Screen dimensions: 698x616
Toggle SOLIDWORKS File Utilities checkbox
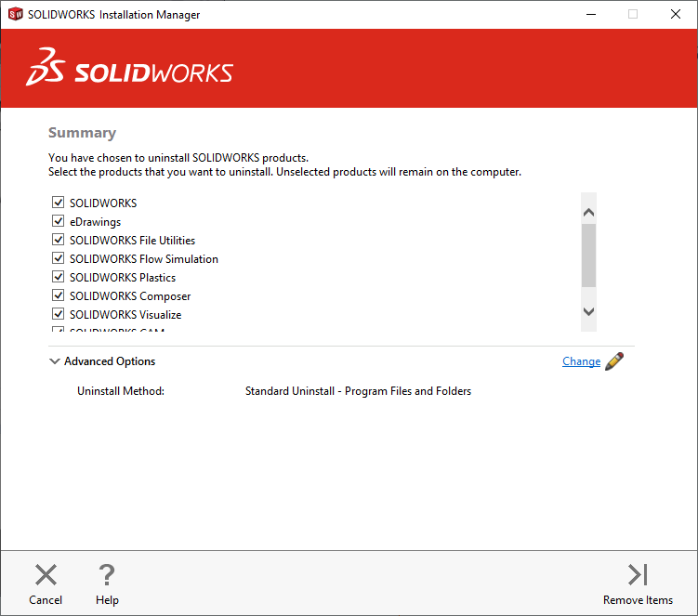pos(58,240)
